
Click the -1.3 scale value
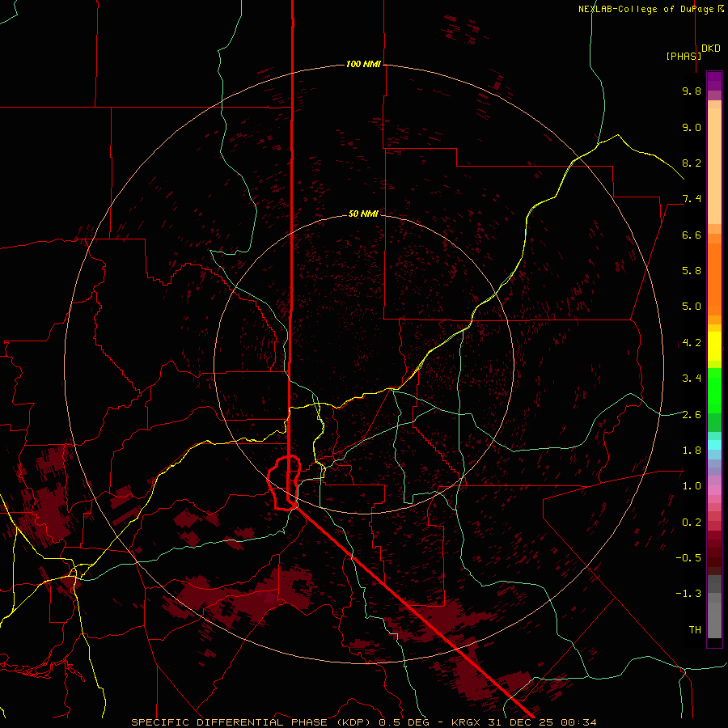tap(688, 594)
